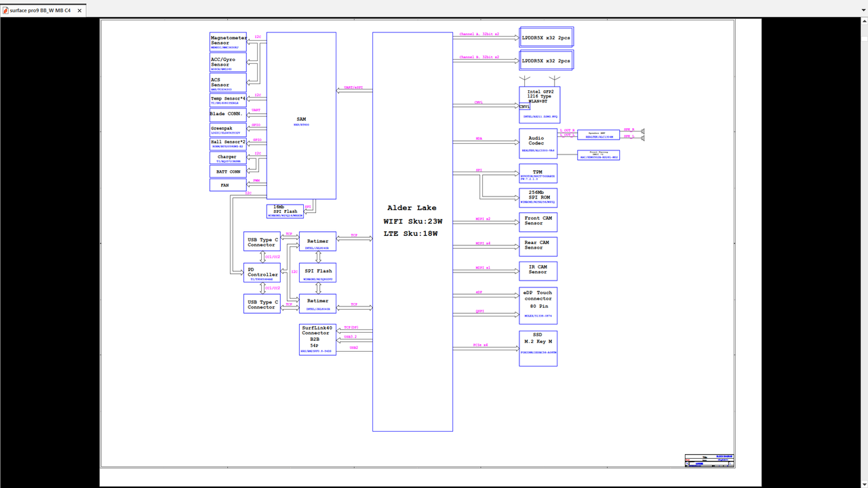The image size is (868, 488).
Task: Select the HDA signal label
Action: point(479,139)
